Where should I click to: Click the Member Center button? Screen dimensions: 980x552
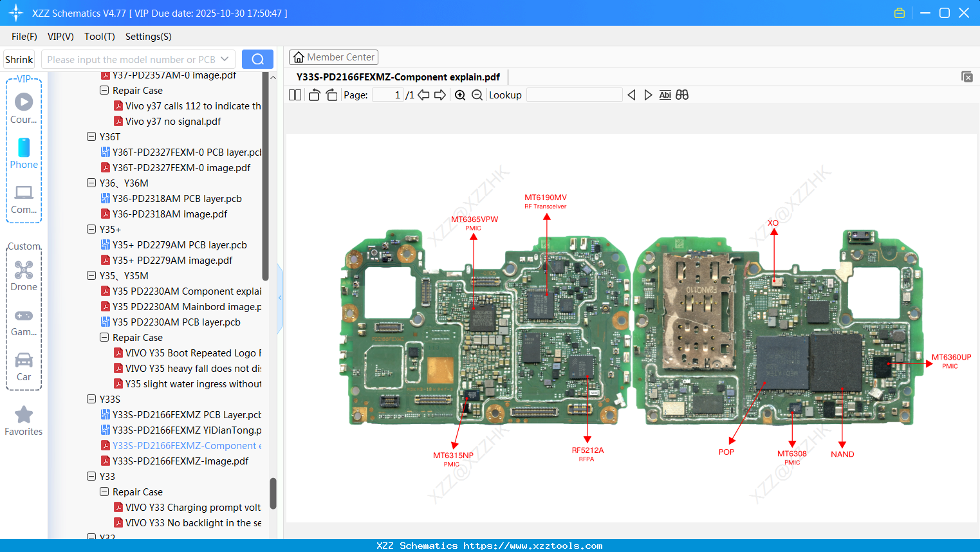pyautogui.click(x=333, y=57)
